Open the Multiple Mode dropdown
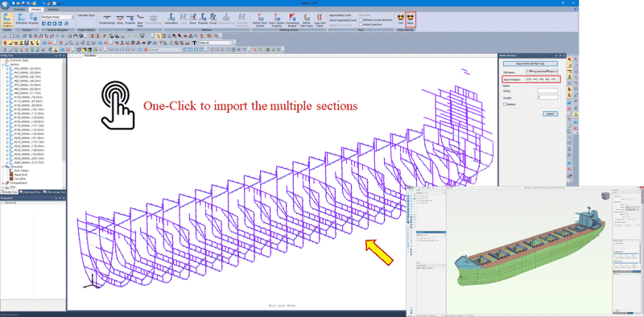This screenshot has height=317, width=644. [72, 17]
